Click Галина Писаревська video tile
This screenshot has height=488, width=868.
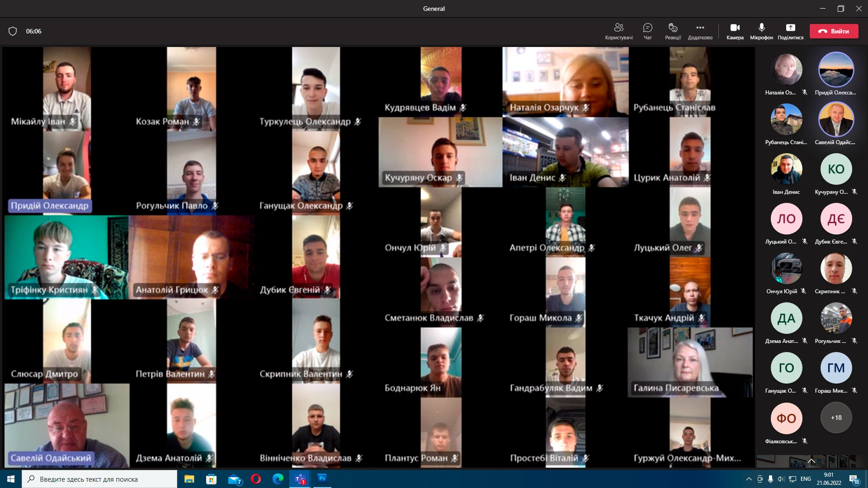[690, 362]
